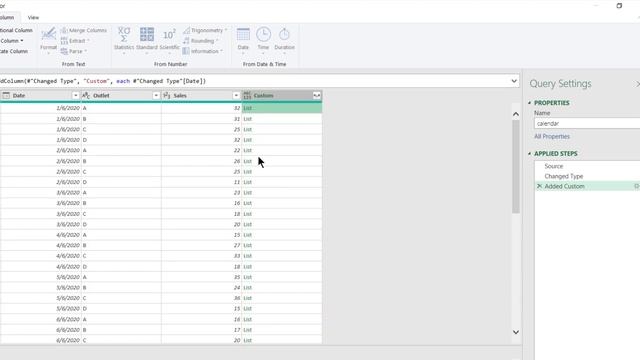Open Standard number operations

pyautogui.click(x=147, y=39)
